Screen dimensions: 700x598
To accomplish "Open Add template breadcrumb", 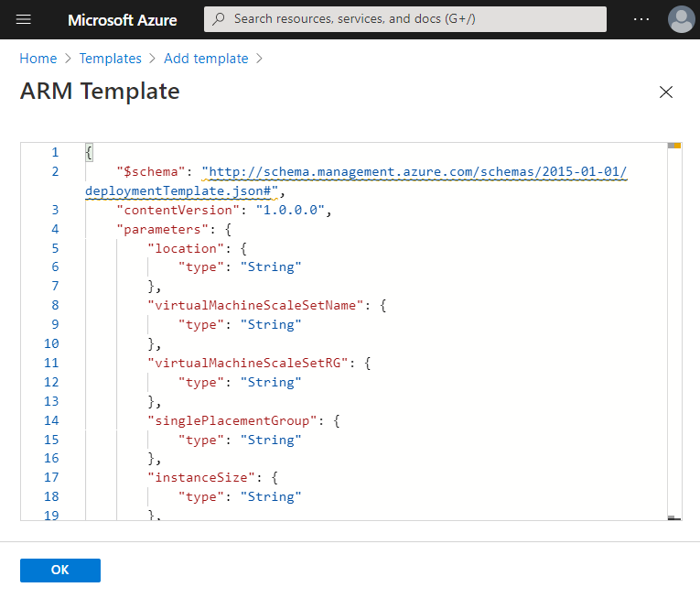I will pyautogui.click(x=206, y=59).
